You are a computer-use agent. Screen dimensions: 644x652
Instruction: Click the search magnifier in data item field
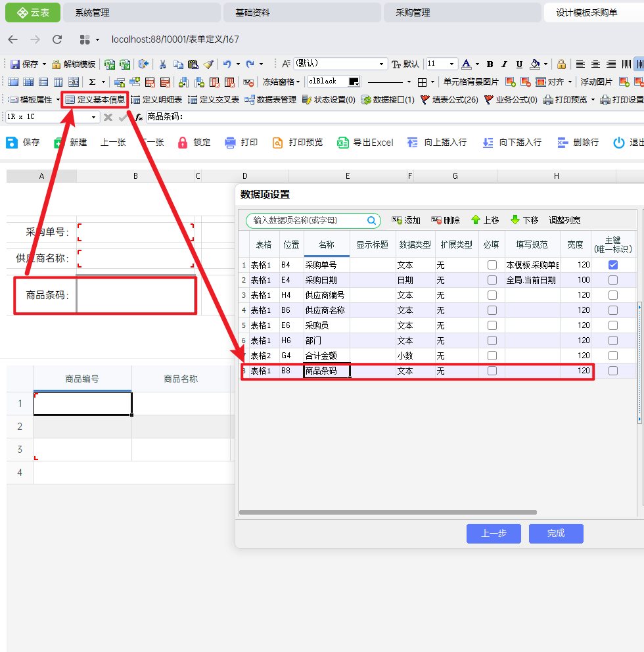(x=372, y=220)
